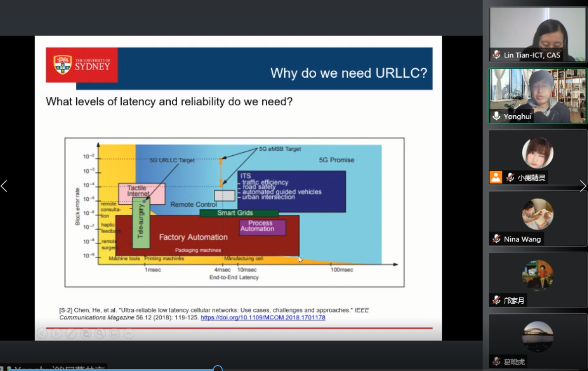The height and width of the screenshot is (371, 588).
Task: Expand the right chevron on participant panel
Action: (583, 186)
